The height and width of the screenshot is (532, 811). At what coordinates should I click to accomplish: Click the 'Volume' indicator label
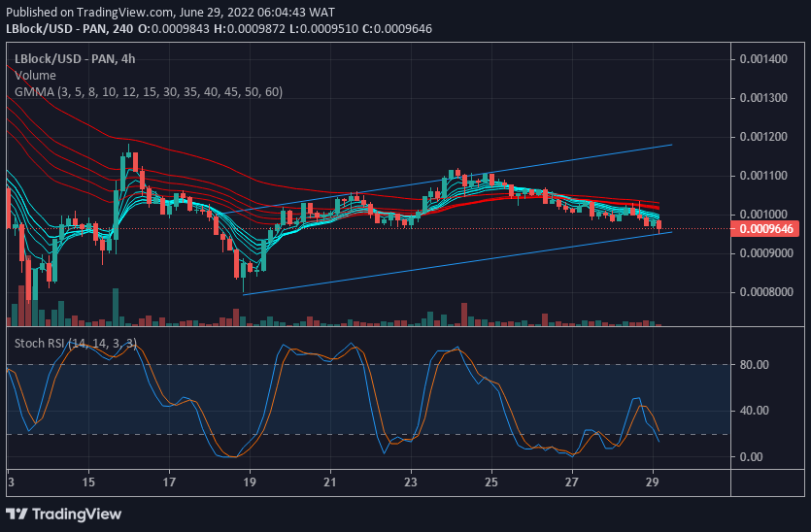pyautogui.click(x=35, y=76)
